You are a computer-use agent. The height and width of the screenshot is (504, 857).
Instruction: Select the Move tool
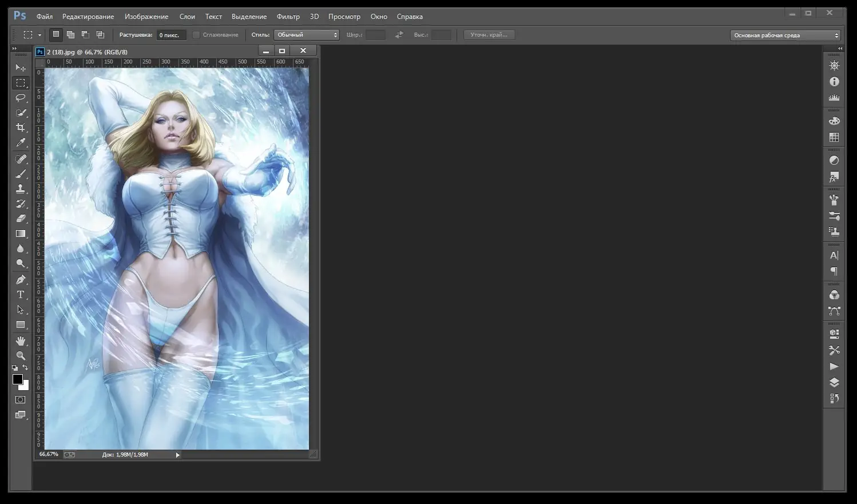[21, 68]
